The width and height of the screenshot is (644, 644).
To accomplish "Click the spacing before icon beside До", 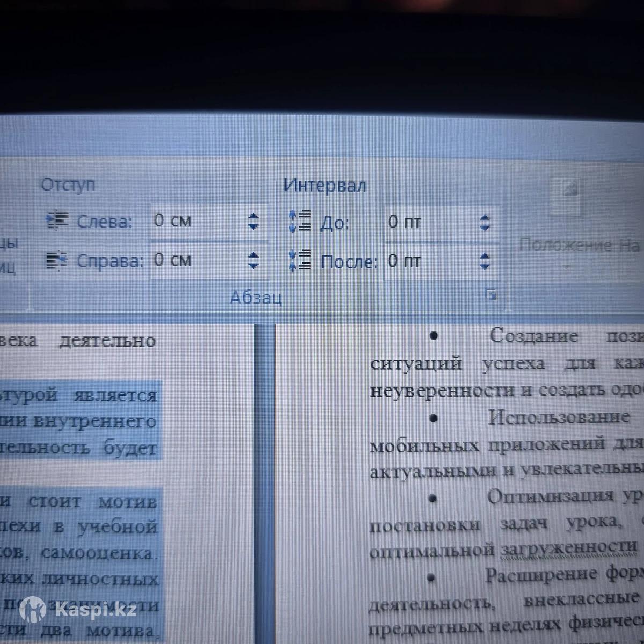I will pos(300,221).
